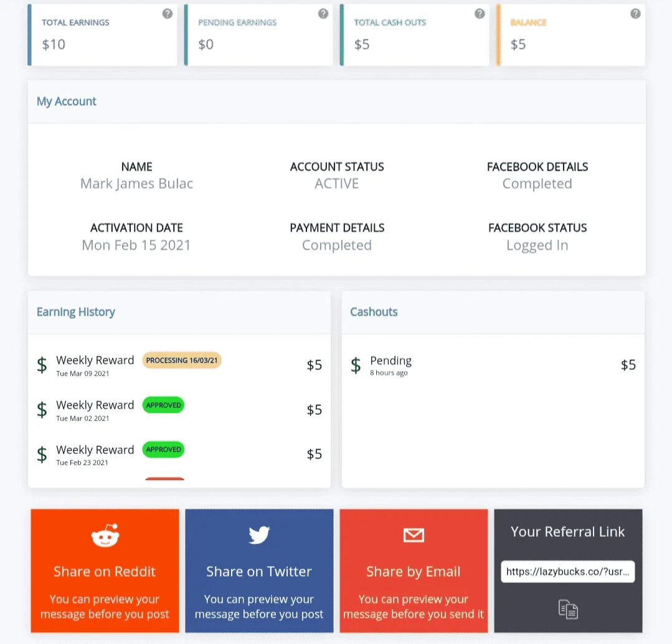This screenshot has width=672, height=644.
Task: Click the PROCESSING 16/03/21 badge
Action: click(x=182, y=361)
